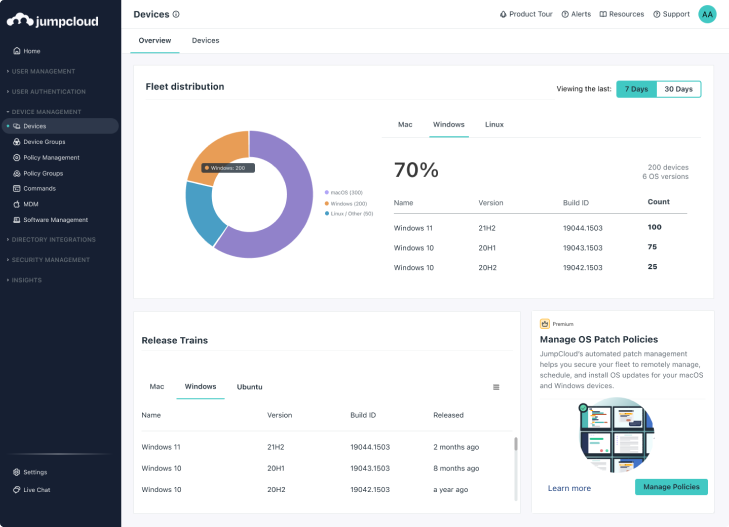The width and height of the screenshot is (729, 527).
Task: Switch the view to 30 Days
Action: pyautogui.click(x=678, y=89)
